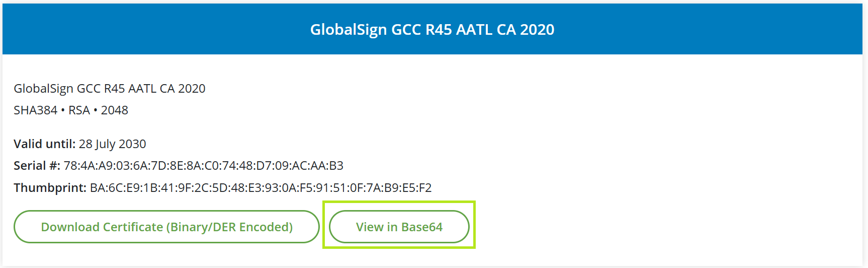Open the View in Base64 button
Screen dimensions: 868x268
(x=399, y=227)
